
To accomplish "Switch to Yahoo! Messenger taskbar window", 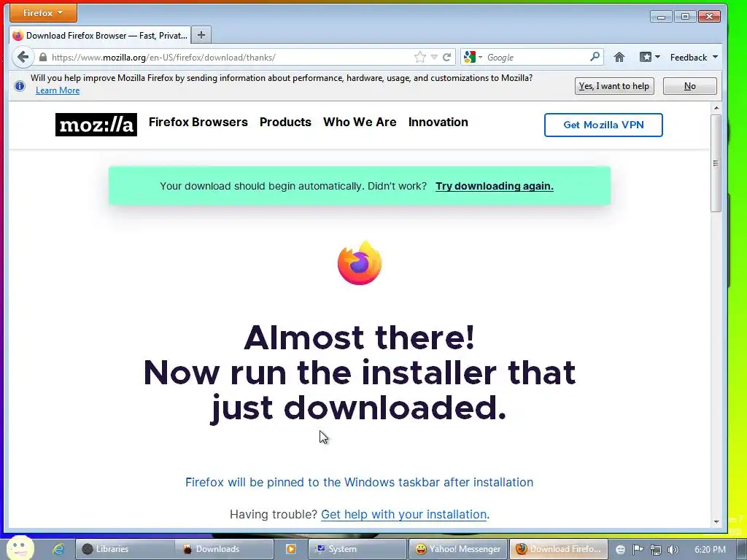I will coord(458,549).
